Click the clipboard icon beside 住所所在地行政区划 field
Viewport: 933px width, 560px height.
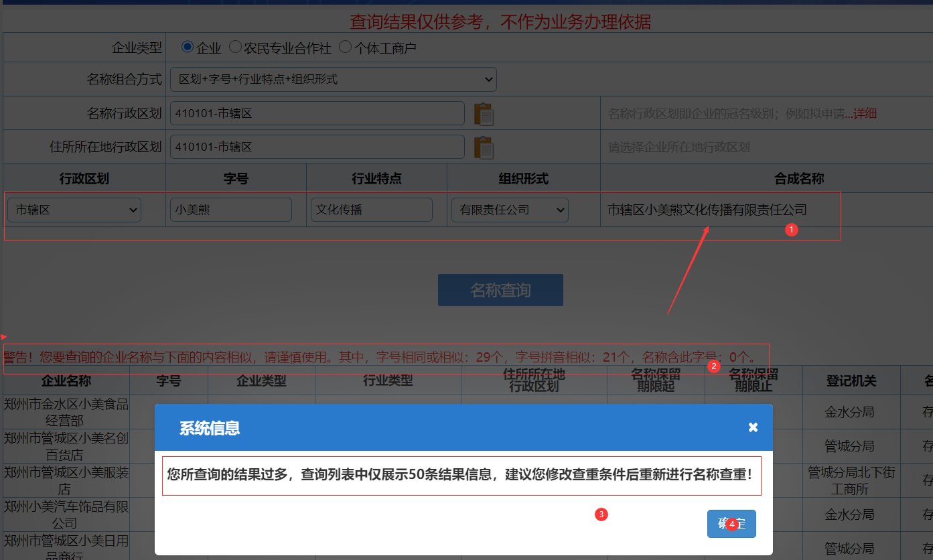pyautogui.click(x=485, y=147)
